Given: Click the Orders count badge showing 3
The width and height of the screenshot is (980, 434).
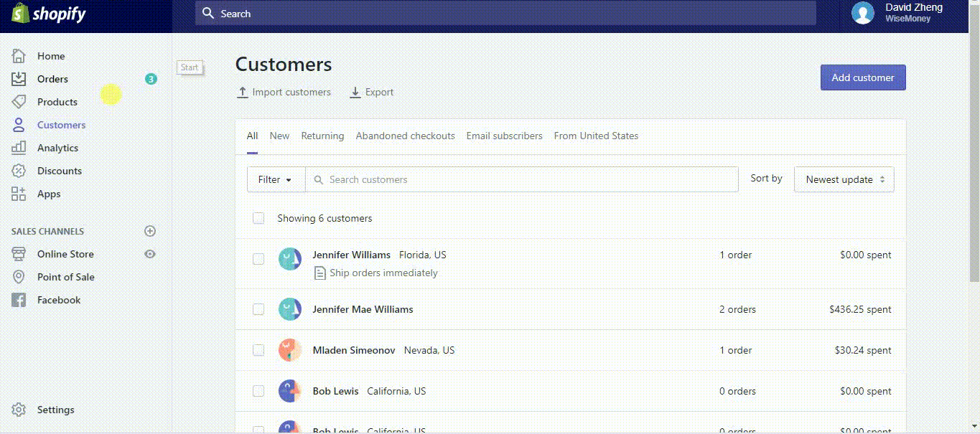Looking at the screenshot, I should 151,79.
